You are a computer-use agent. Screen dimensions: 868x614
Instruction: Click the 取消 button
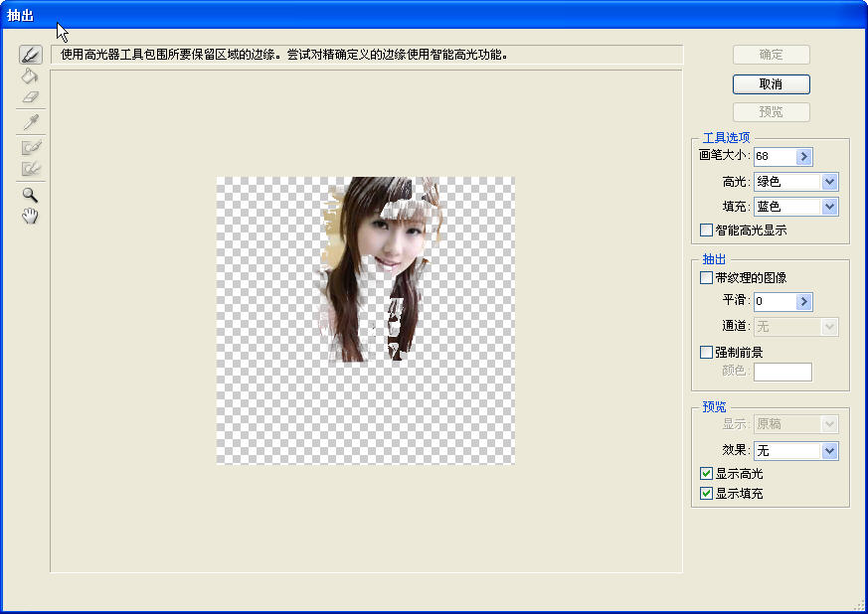771,84
